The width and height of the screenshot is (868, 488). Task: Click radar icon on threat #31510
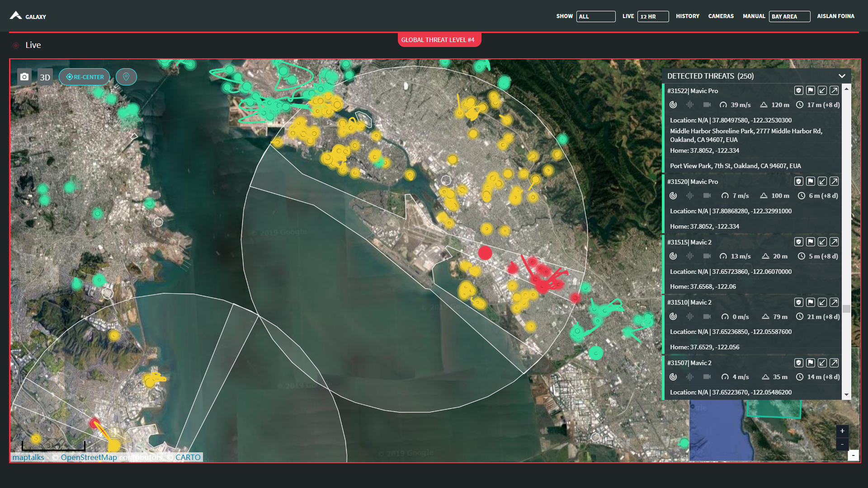point(673,316)
